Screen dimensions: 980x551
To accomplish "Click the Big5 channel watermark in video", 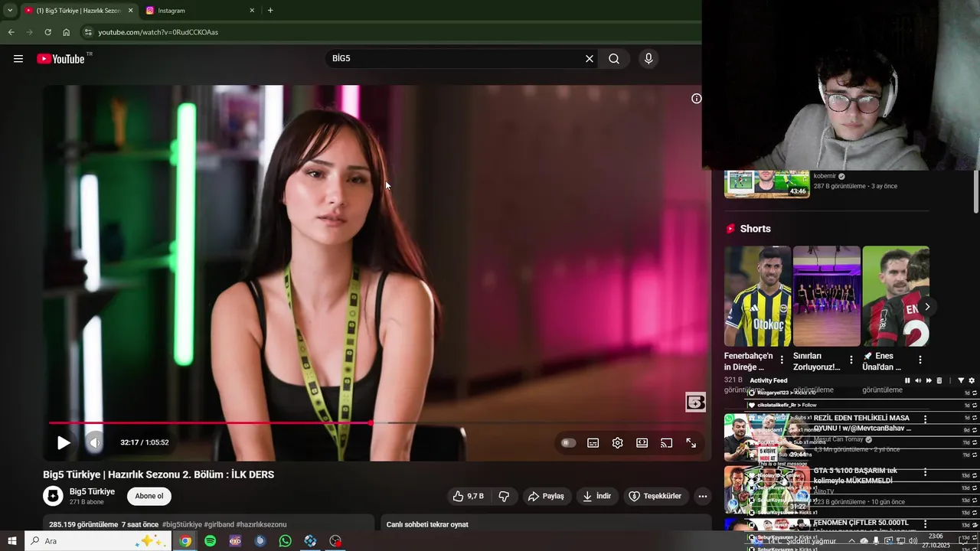I will [695, 402].
